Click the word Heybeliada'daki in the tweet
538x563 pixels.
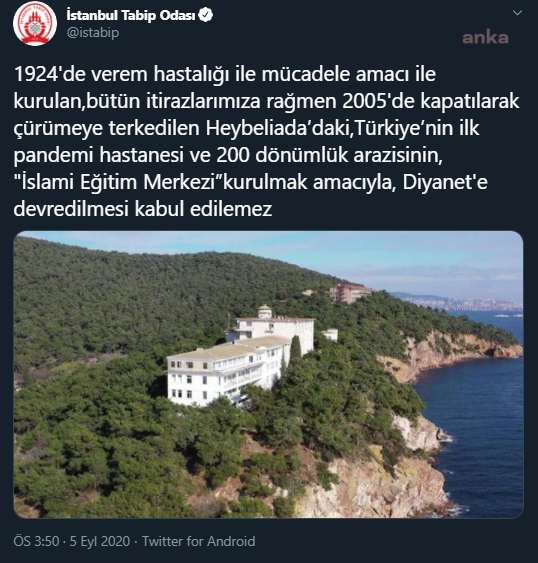(277, 128)
